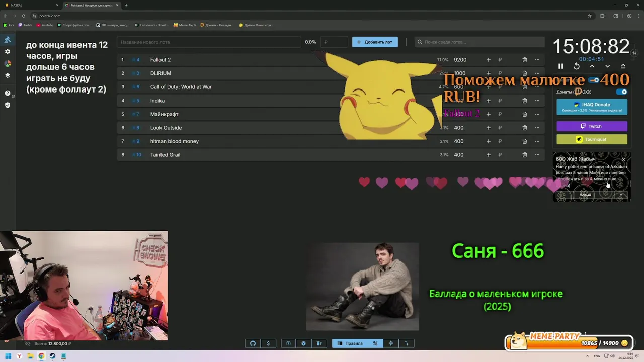Decrease timer with the down chevron
The width and height of the screenshot is (644, 362).
[608, 66]
